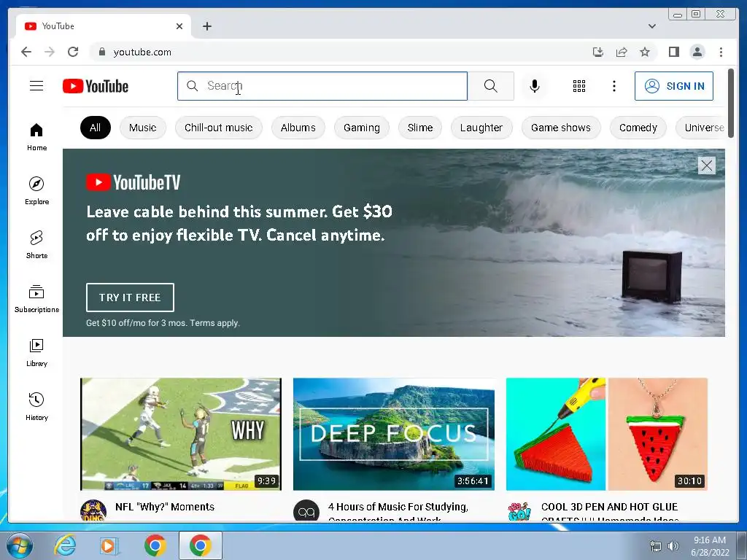Select the Universe filter chip
This screenshot has width=747, height=560.
[x=702, y=128]
